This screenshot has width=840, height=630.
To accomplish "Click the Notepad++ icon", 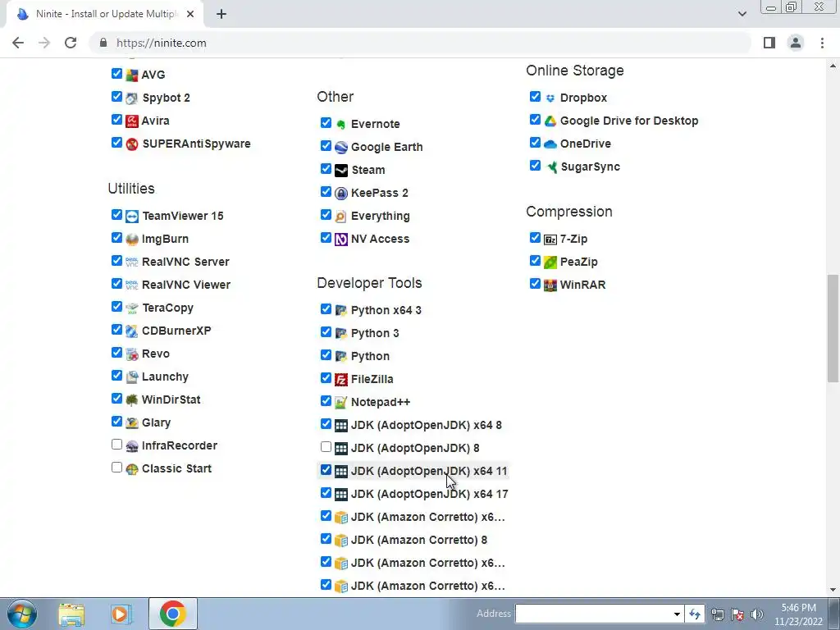I will pyautogui.click(x=341, y=402).
